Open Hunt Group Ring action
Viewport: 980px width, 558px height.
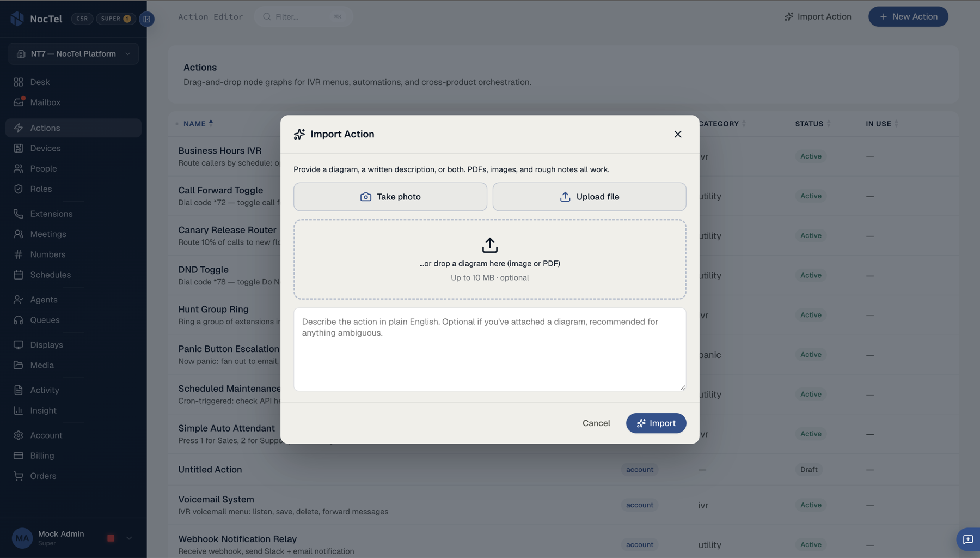pos(213,310)
